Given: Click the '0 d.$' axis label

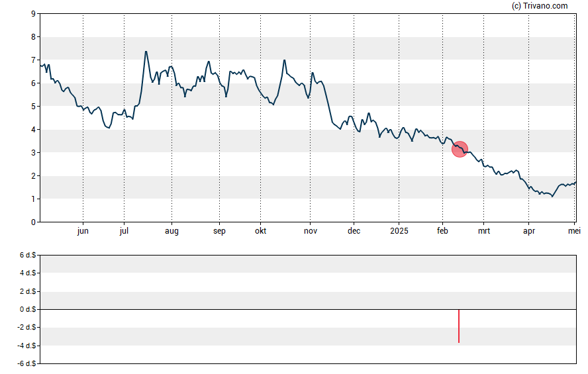Looking at the screenshot, I should tap(28, 310).
